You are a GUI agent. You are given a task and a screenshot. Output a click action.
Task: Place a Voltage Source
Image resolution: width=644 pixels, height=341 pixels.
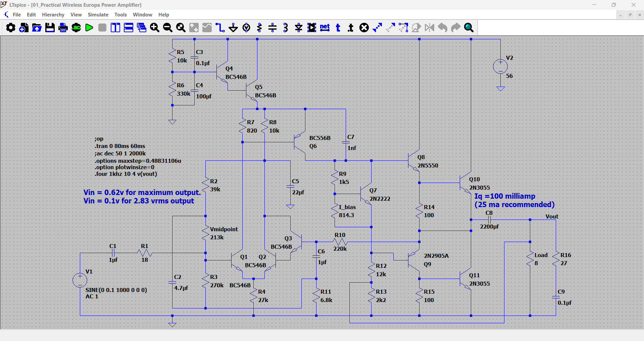tap(246, 28)
